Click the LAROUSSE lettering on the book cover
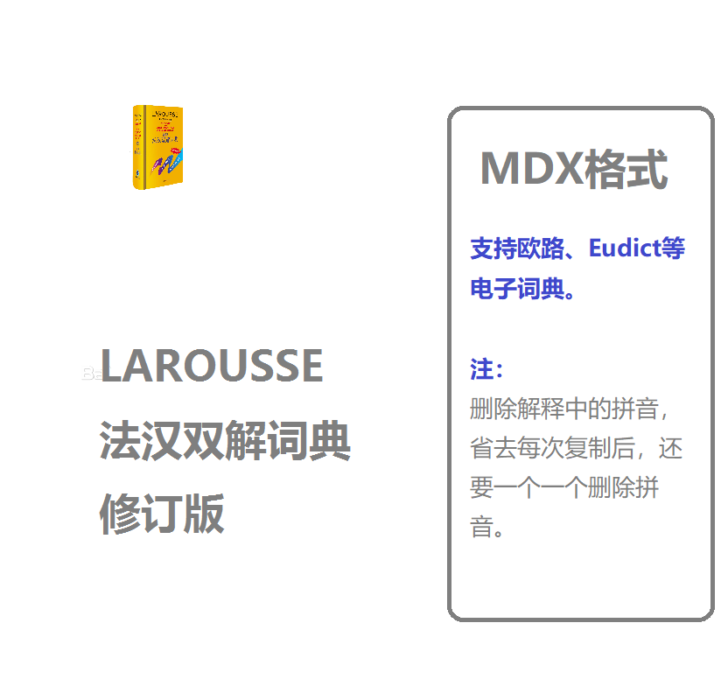Screen dimensions: 728x700 point(165,114)
